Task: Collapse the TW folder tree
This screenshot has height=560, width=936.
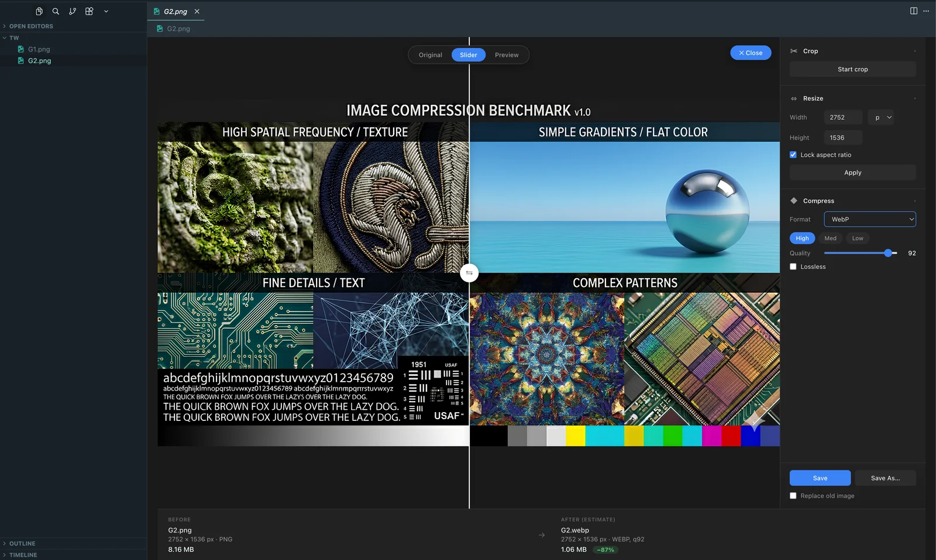Action: 5,37
